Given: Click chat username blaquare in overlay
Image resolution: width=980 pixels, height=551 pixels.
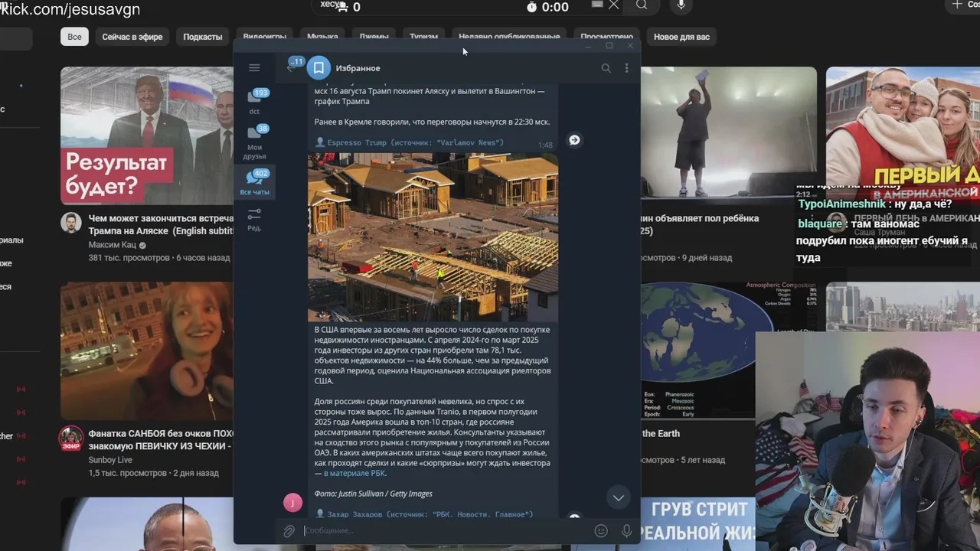Looking at the screenshot, I should coord(822,223).
